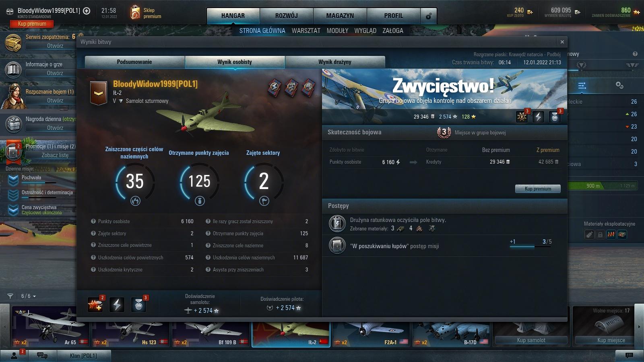Open the ROZWÓJ main tab
The height and width of the screenshot is (362, 644).
point(287,16)
